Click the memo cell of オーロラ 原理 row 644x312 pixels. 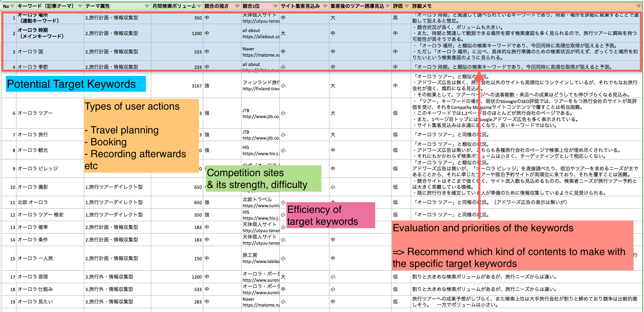click(526, 277)
